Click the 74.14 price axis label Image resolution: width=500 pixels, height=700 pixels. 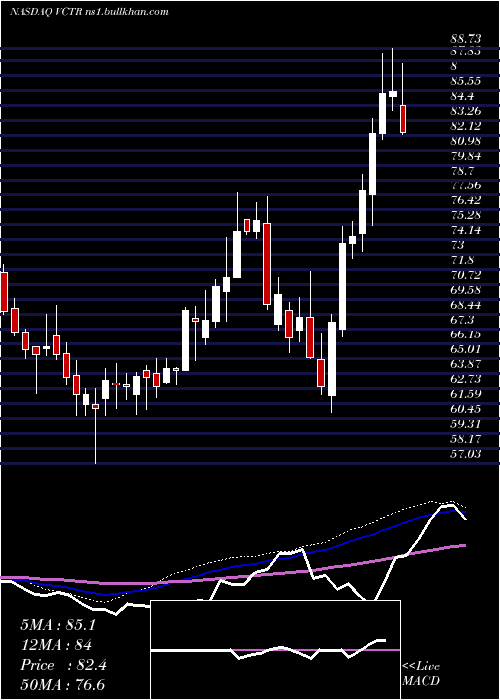click(x=466, y=230)
